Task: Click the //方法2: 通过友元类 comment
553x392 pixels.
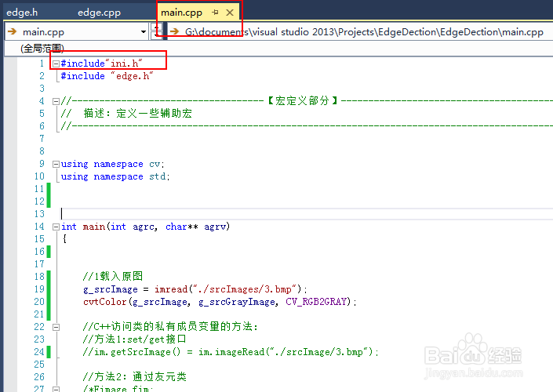Action: (x=135, y=377)
